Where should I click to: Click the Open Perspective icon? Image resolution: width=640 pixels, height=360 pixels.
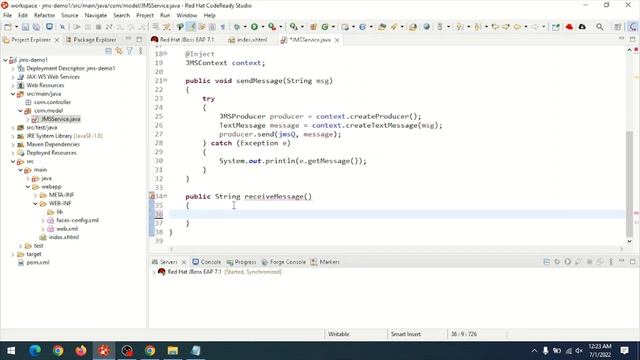pos(618,27)
